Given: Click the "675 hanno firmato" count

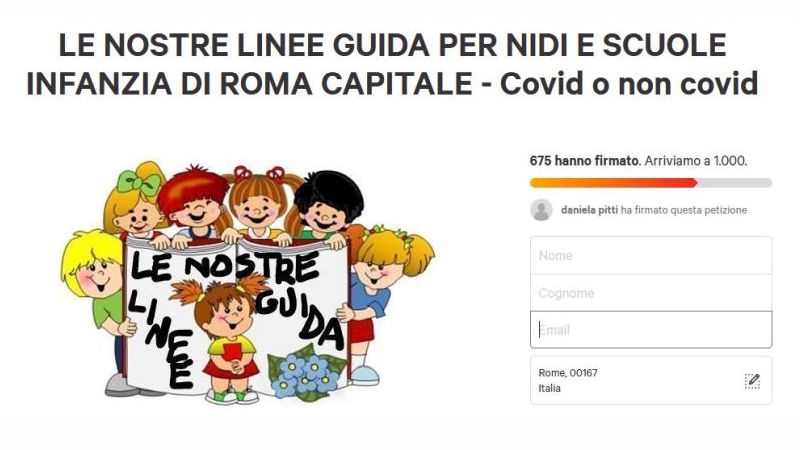Looking at the screenshot, I should click(x=584, y=161).
